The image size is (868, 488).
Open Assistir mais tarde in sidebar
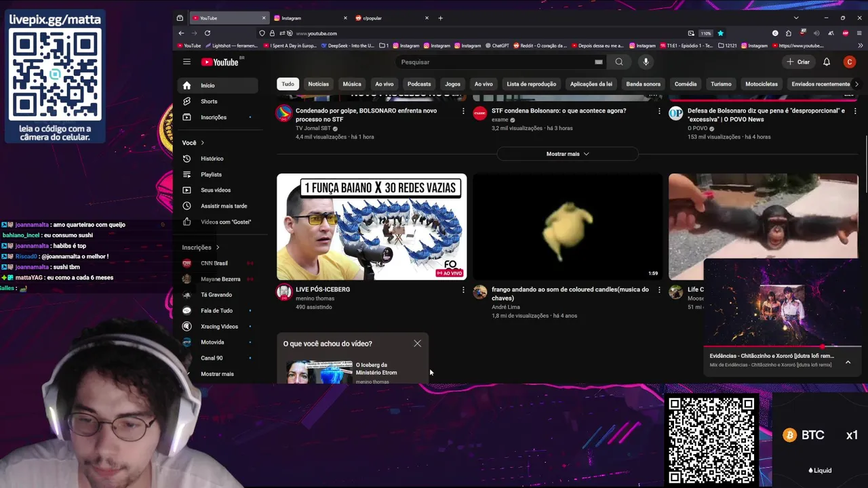218,206
